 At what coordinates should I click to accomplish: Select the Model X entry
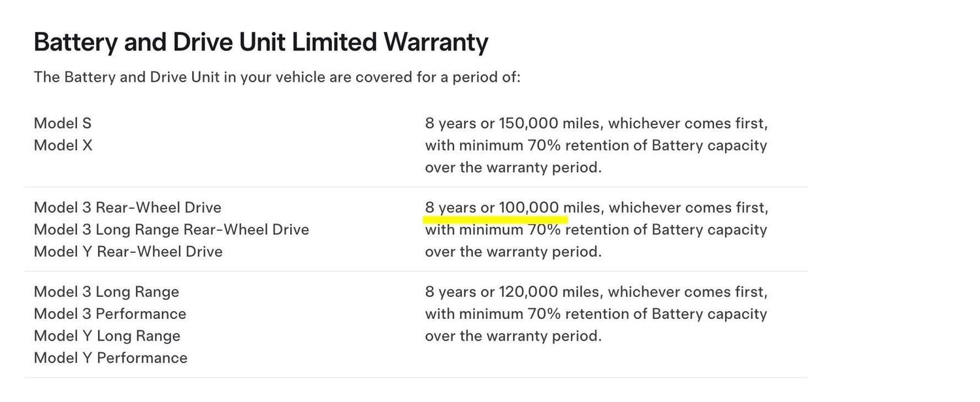[x=63, y=145]
